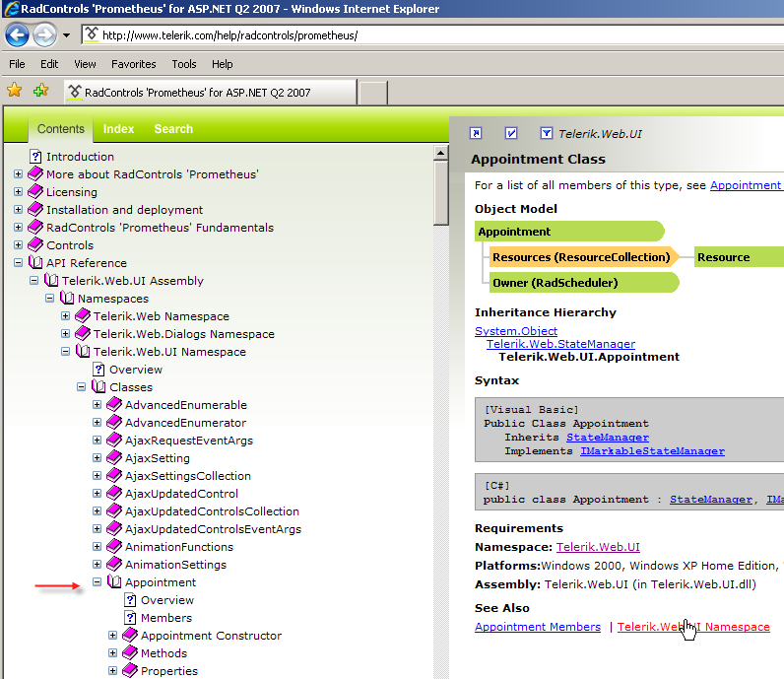Click the Add to Favorites icon
Screen dimensions: 784x679
[x=41, y=91]
